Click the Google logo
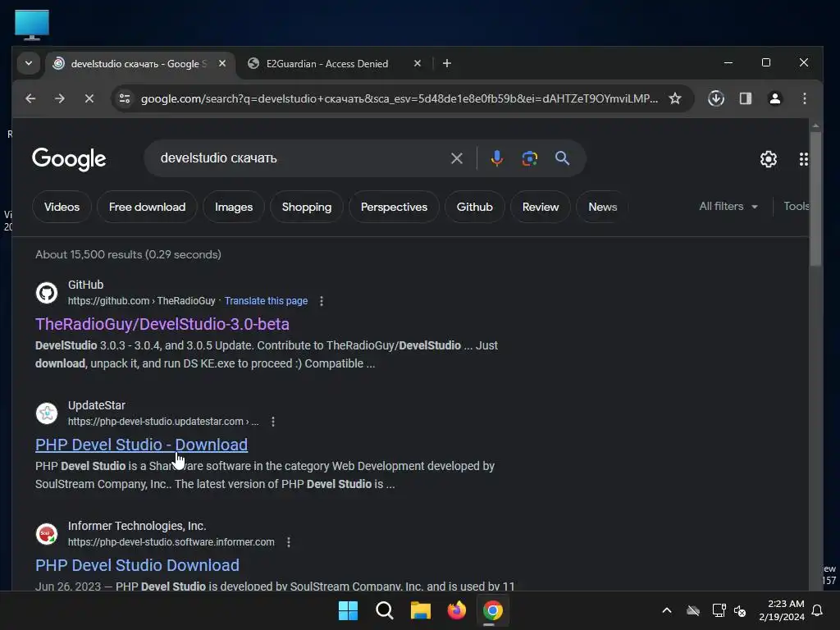Screen dimensions: 840x630 tap(69, 159)
